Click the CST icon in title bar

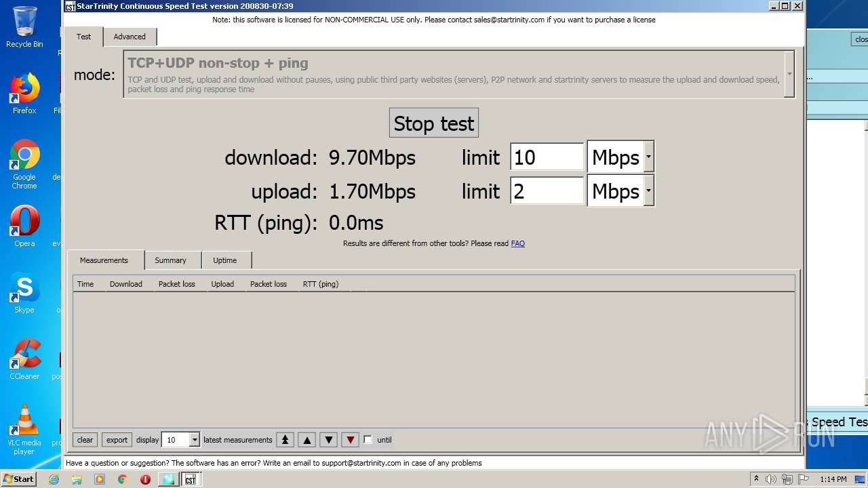click(70, 6)
